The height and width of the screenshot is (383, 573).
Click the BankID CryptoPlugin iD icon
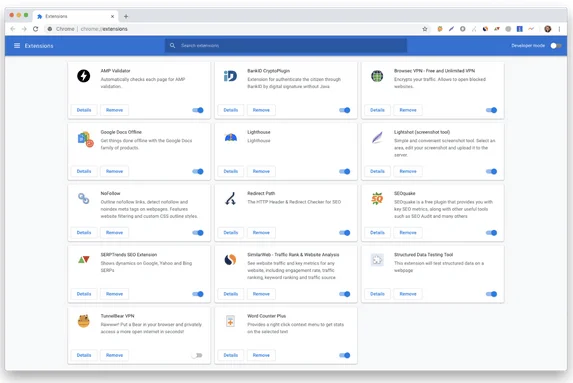tap(230, 76)
